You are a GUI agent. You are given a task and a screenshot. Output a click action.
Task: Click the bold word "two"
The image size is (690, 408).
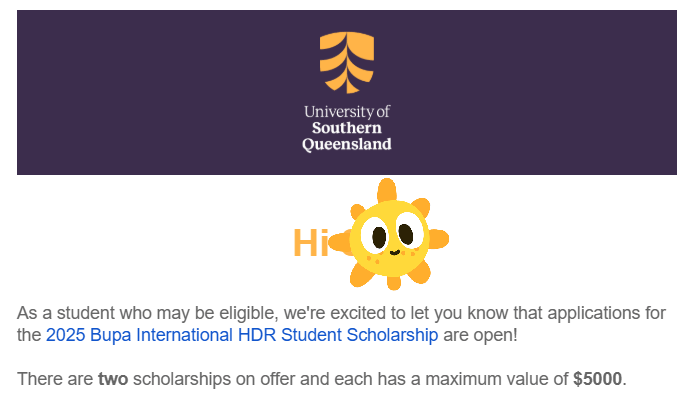(x=112, y=379)
